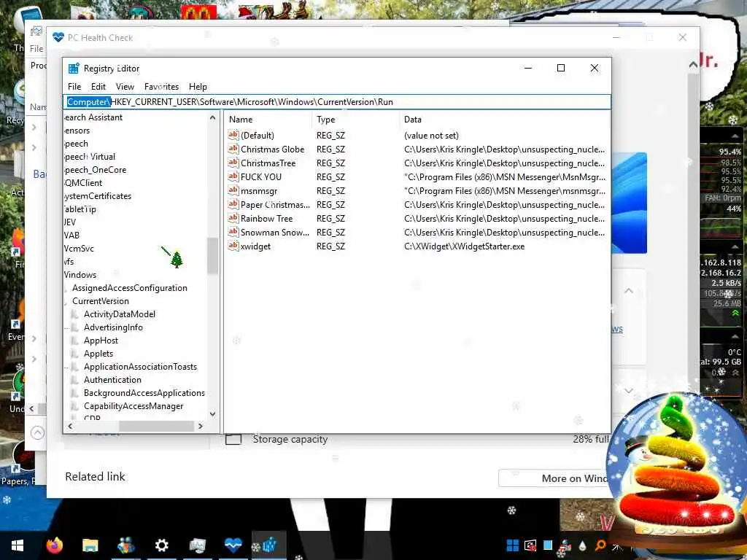Click the Storage capacity icon in PC Health Check
Screen dimensions: 747x560
(x=233, y=439)
